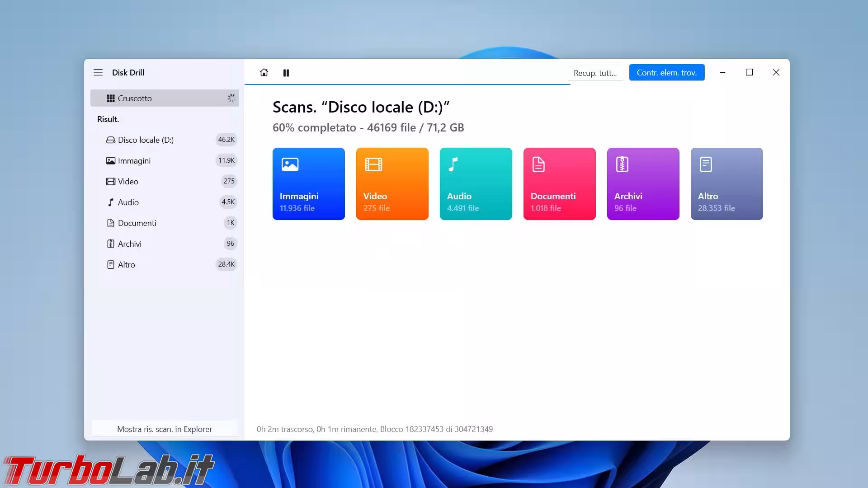This screenshot has width=868, height=488.
Task: Click Contr. elem. trov. button
Action: (x=666, y=73)
